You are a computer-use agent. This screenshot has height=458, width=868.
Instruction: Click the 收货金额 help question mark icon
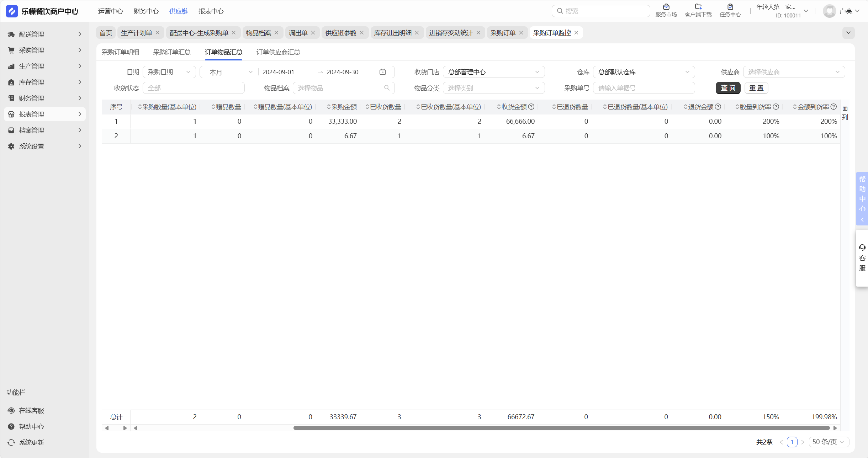531,107
